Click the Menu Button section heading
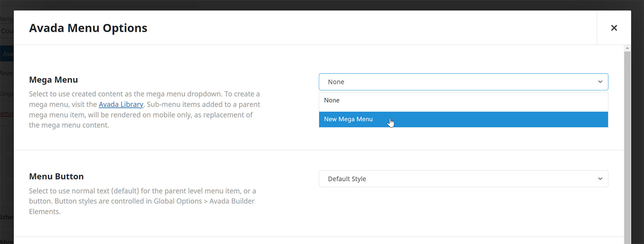The width and height of the screenshot is (644, 244). (56, 176)
